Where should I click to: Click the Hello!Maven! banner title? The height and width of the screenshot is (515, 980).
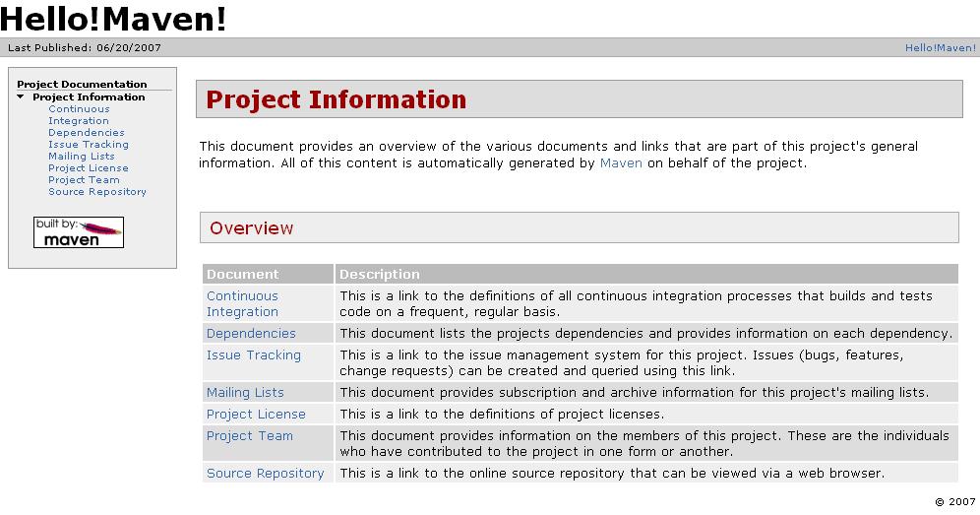click(113, 19)
